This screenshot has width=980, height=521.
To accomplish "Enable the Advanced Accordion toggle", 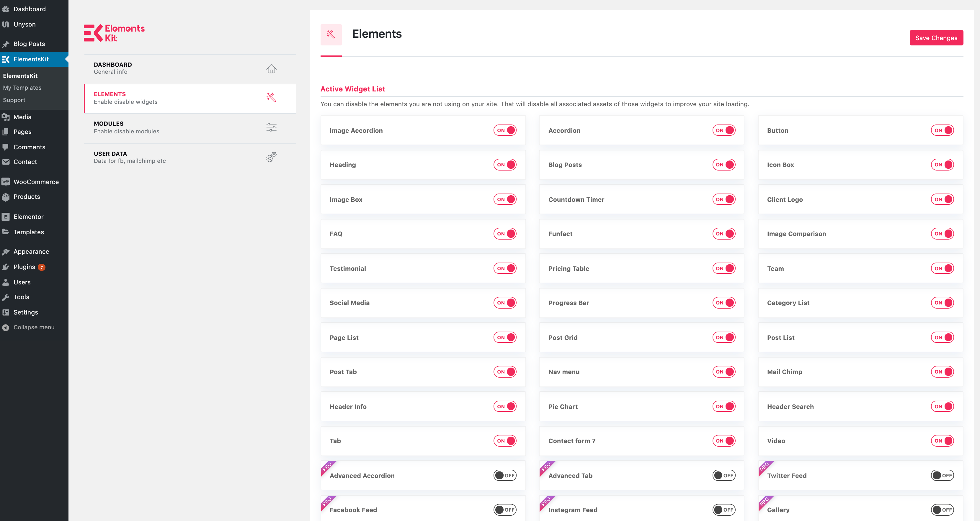I will pyautogui.click(x=505, y=475).
